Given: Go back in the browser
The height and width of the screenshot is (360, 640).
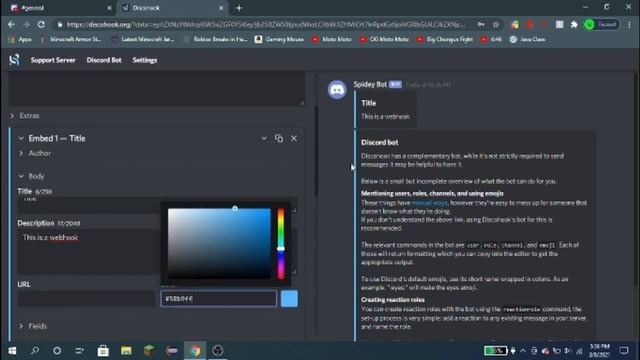Looking at the screenshot, I should [x=11, y=24].
